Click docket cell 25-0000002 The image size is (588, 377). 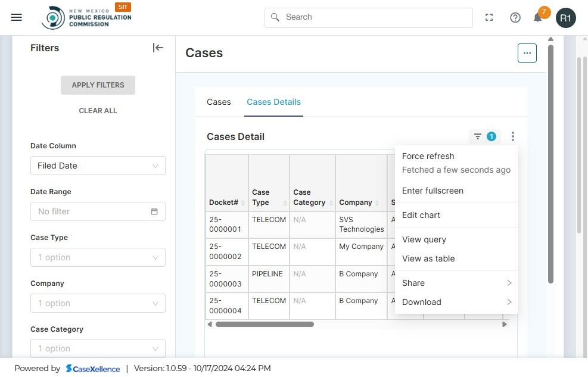[x=227, y=251]
